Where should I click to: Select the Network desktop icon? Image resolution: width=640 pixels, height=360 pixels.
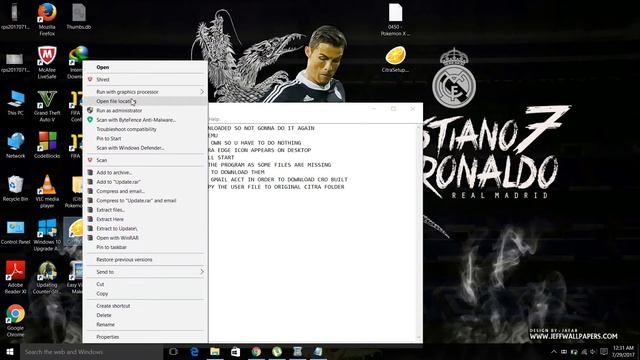(16, 145)
